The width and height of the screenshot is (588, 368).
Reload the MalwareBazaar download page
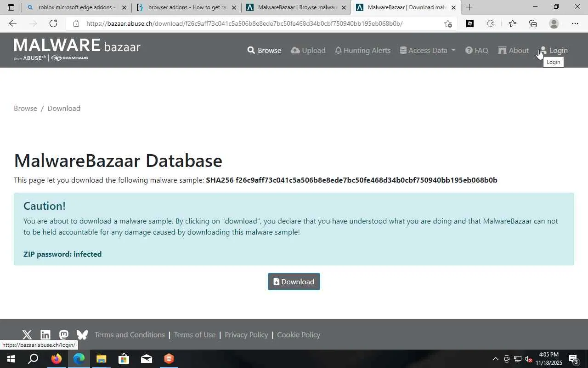click(53, 23)
